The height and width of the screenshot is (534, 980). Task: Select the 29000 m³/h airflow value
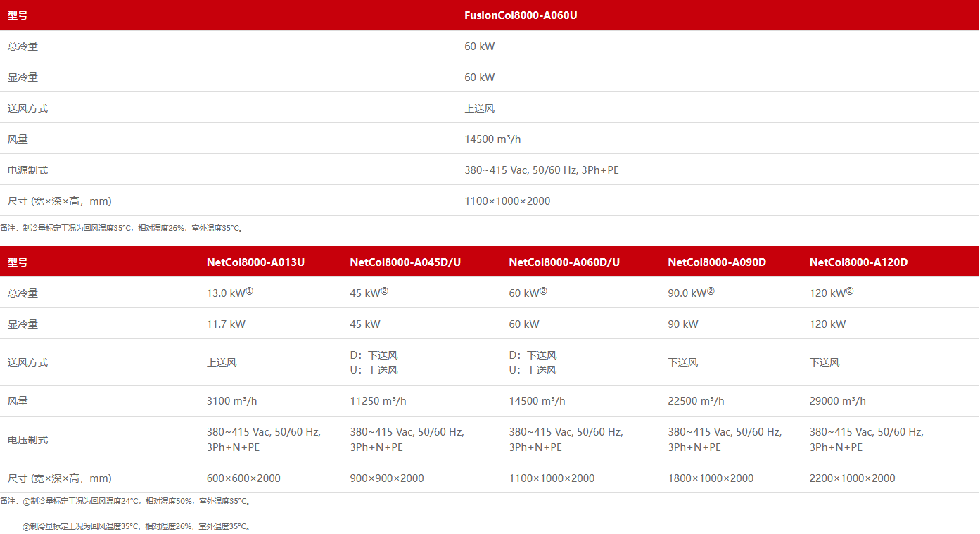(838, 401)
